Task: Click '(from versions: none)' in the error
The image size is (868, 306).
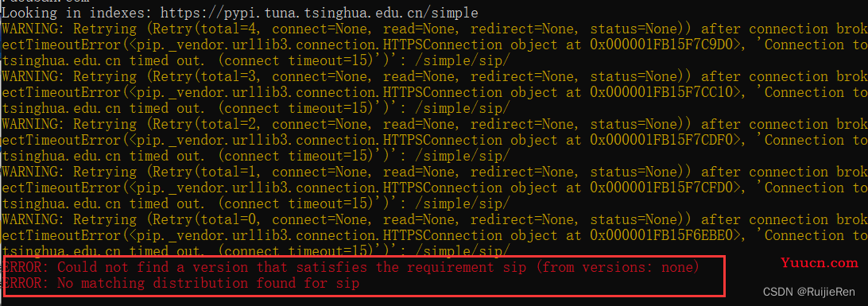Action: pyautogui.click(x=621, y=268)
